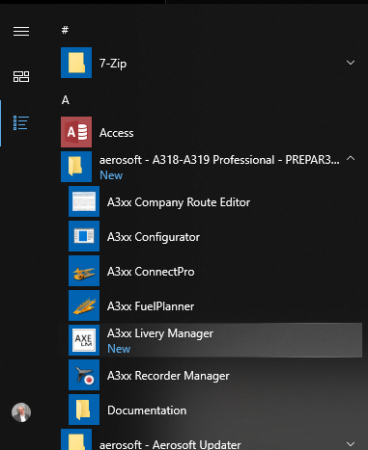Open the Documentation folder entry
Image resolution: width=368 pixels, height=450 pixels.
pos(215,409)
